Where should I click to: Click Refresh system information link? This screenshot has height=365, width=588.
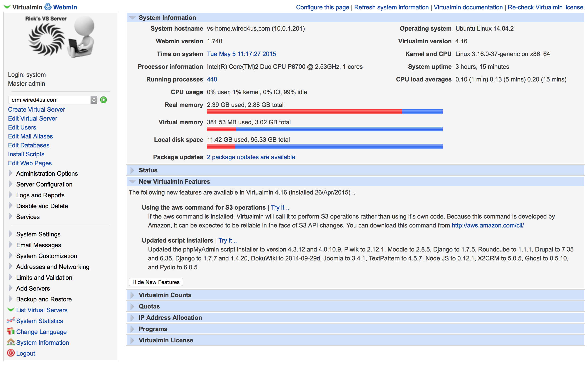point(391,7)
